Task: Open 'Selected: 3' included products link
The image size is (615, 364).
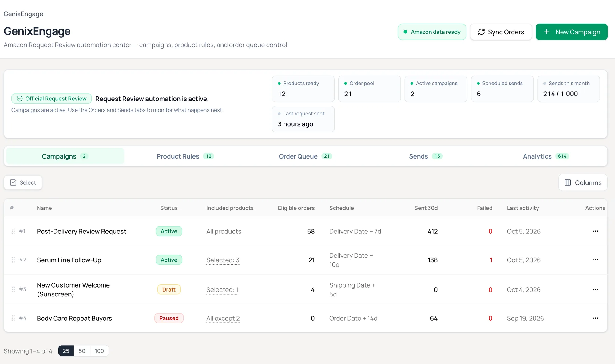Action: click(x=223, y=260)
